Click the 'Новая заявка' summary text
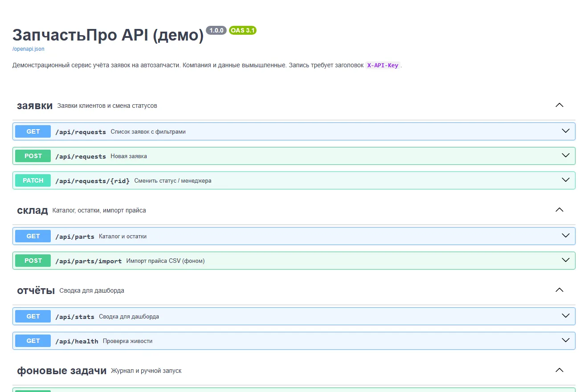Image resolution: width=588 pixels, height=392 pixels. [x=129, y=156]
